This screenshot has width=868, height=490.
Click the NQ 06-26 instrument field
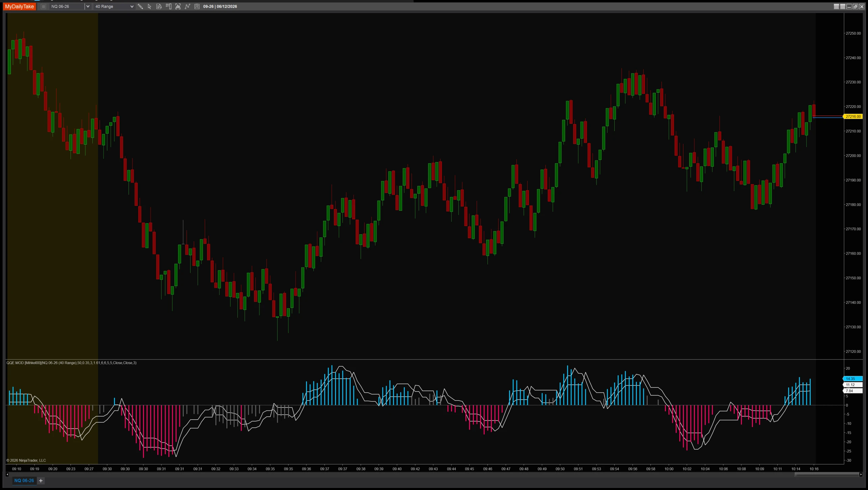67,6
